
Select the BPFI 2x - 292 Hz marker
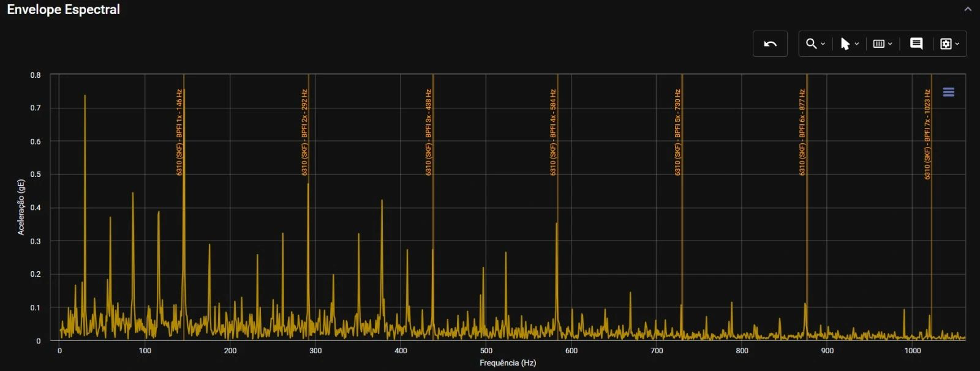click(x=304, y=132)
